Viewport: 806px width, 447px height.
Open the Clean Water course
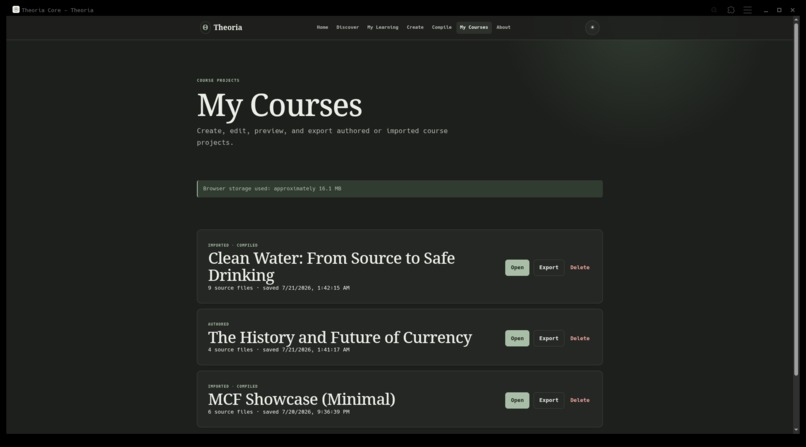pos(517,268)
